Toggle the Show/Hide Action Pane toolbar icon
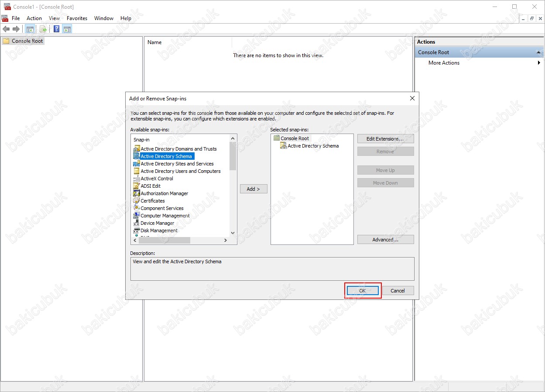The height and width of the screenshot is (392, 545). (67, 29)
